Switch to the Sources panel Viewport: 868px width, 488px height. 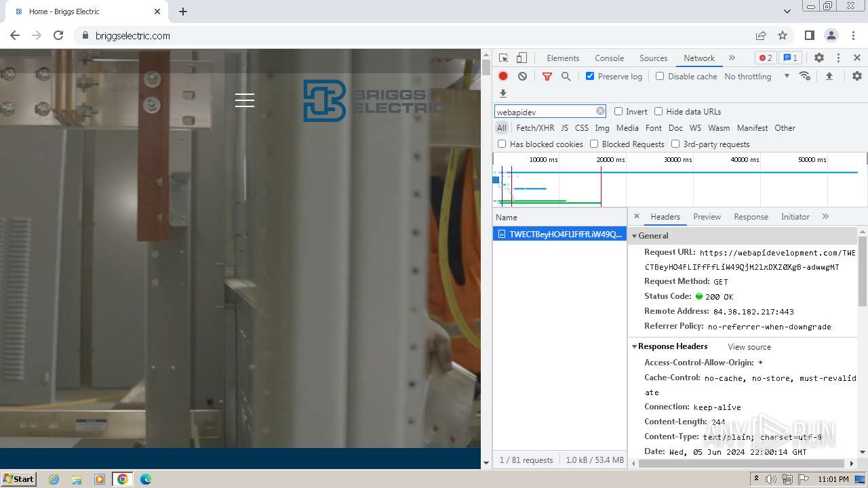[x=654, y=58]
